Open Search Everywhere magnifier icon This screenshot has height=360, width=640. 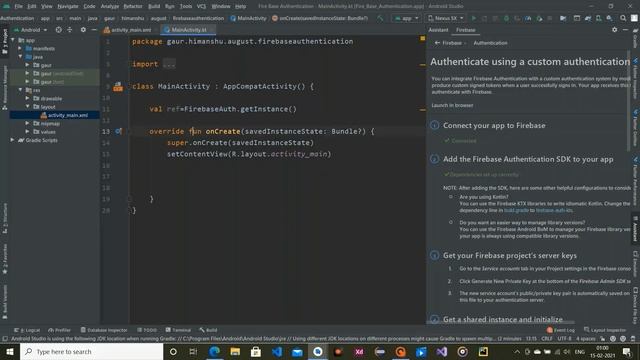[623, 18]
